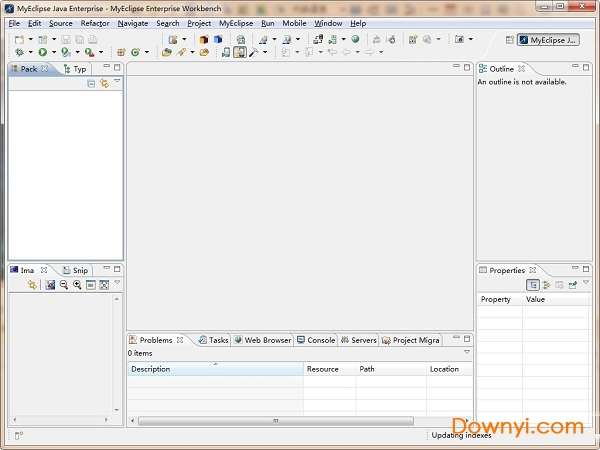Toggle Show Categories in Properties panel
The image size is (600, 450).
click(x=533, y=285)
